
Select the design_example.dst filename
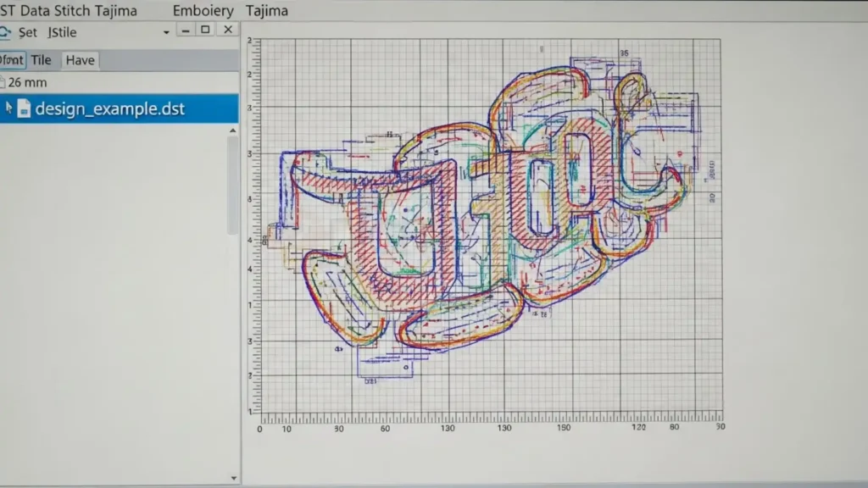[x=109, y=108]
